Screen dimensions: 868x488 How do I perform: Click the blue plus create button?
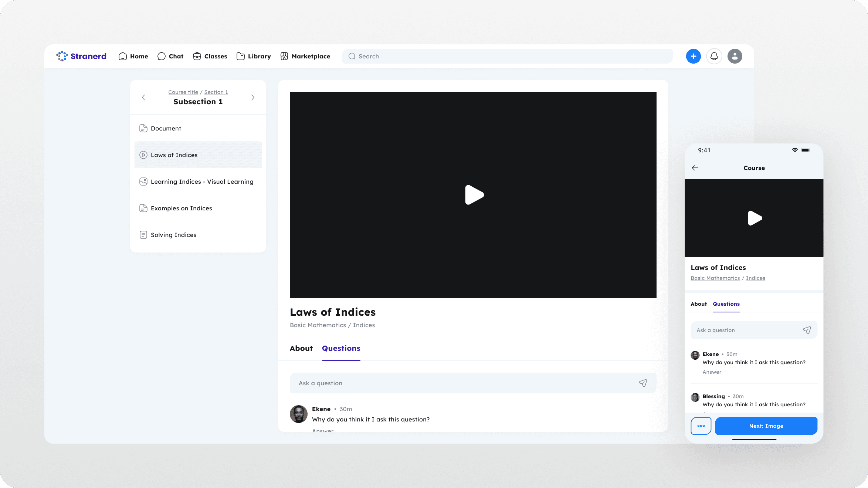693,56
